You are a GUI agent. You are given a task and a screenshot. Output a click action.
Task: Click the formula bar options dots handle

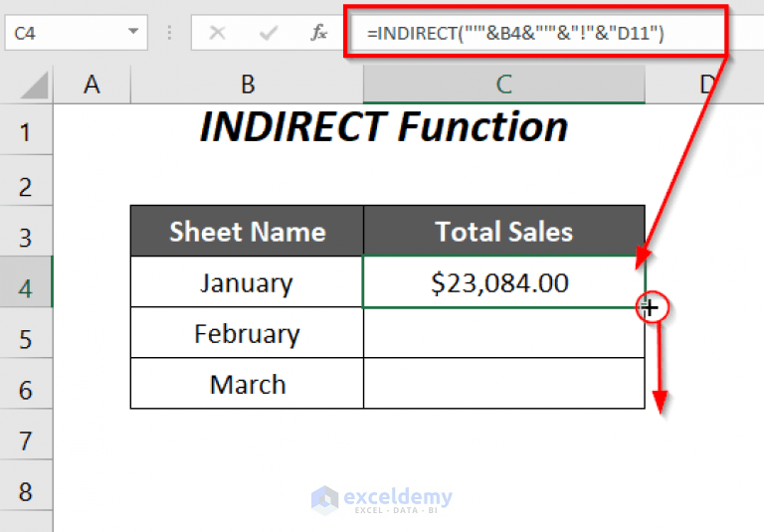coord(169,33)
